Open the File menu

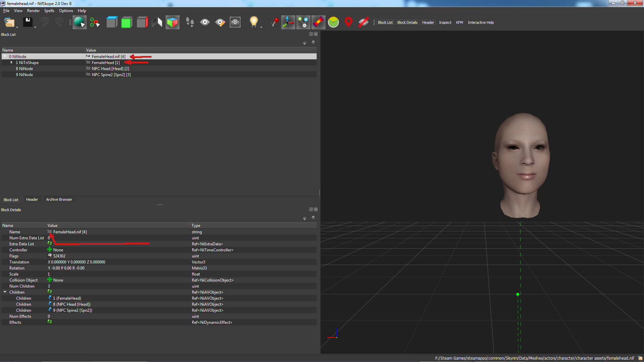pos(6,11)
